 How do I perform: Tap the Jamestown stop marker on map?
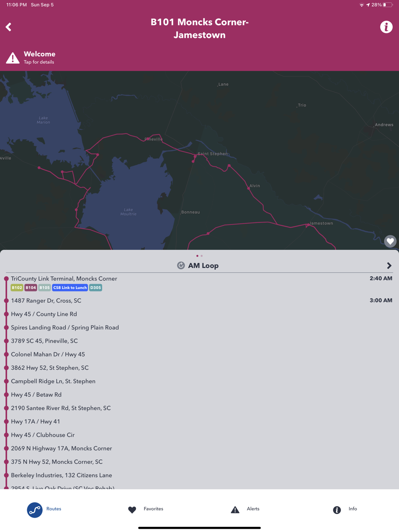coord(308,225)
